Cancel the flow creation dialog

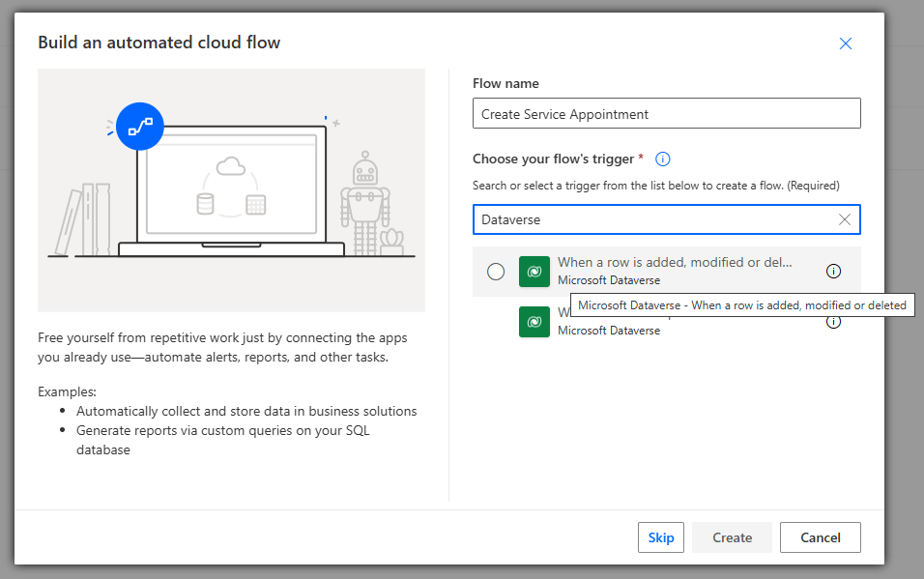pyautogui.click(x=820, y=537)
